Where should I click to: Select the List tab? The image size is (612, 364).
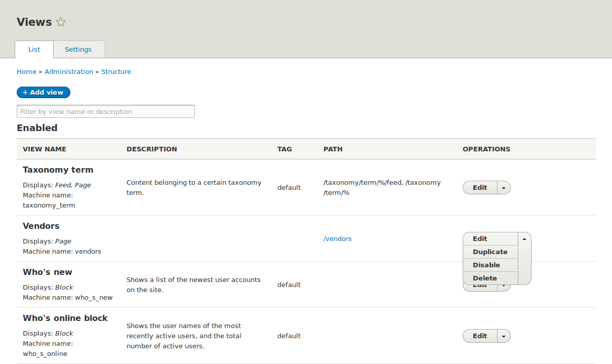tap(34, 49)
